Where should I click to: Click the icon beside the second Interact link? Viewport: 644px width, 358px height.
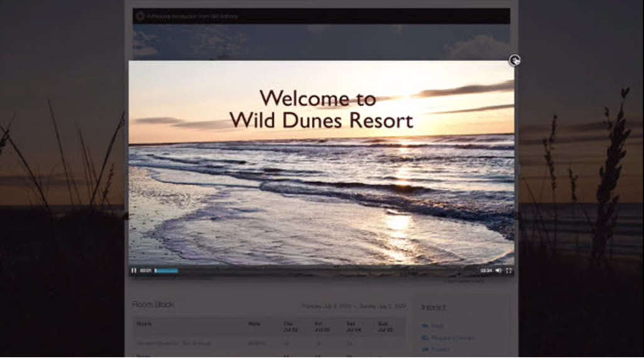pyautogui.click(x=425, y=338)
